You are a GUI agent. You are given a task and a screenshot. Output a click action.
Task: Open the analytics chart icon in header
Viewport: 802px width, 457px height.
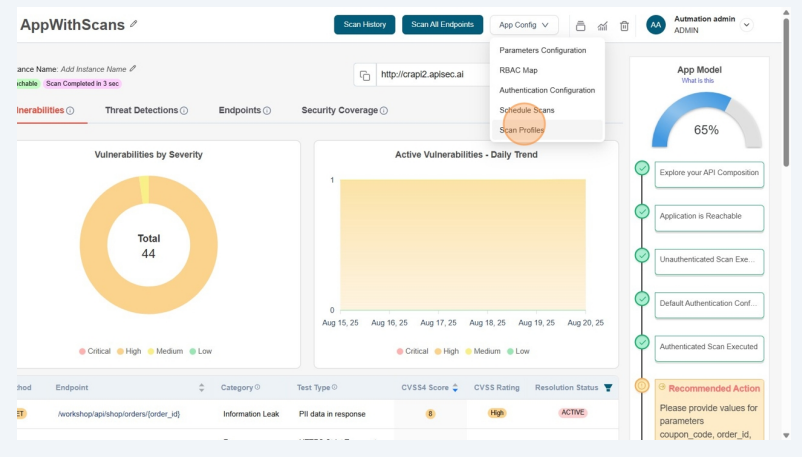pos(602,26)
